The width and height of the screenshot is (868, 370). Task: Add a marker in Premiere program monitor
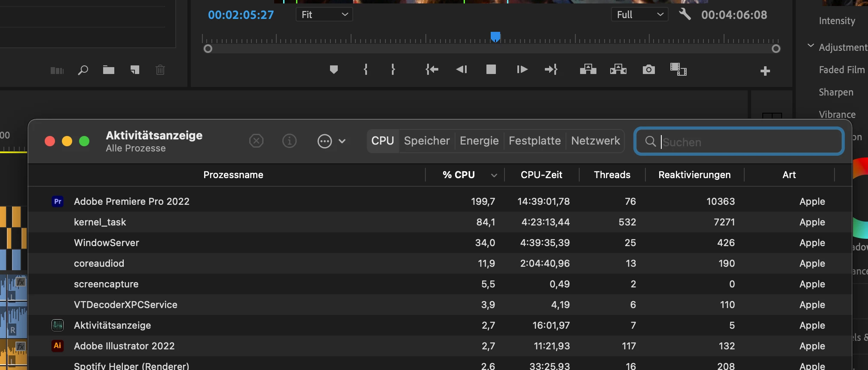334,69
